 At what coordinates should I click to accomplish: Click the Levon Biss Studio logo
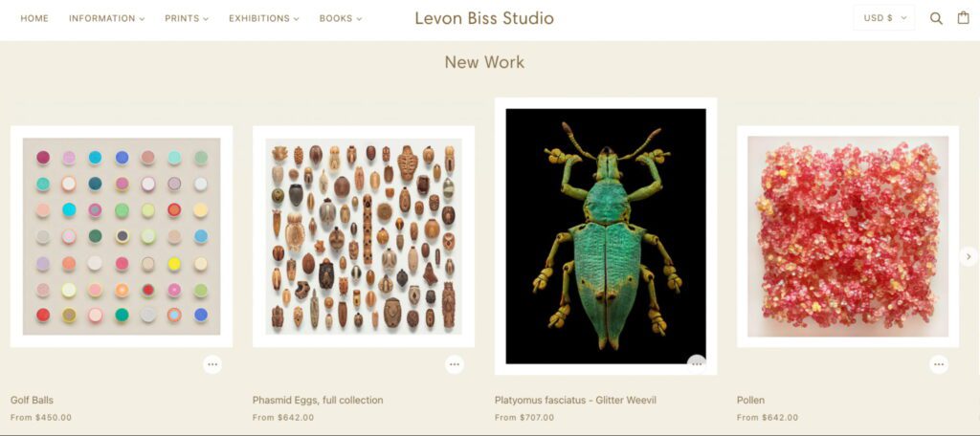click(484, 18)
